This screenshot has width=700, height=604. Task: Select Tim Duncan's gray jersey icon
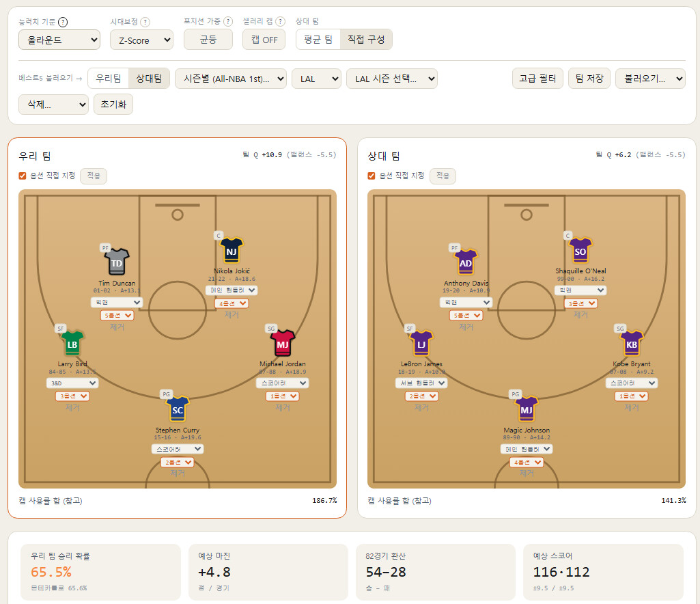117,262
